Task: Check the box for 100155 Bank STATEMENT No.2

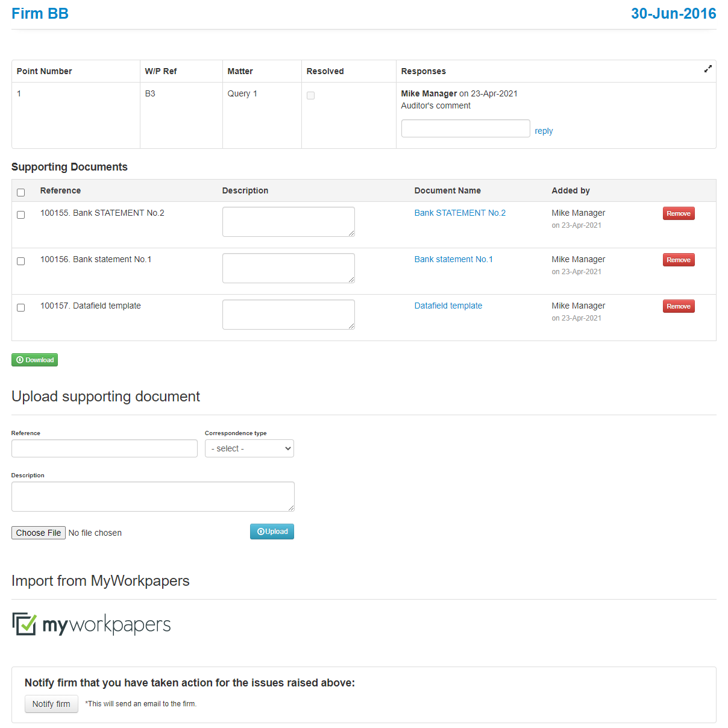Action: point(21,215)
